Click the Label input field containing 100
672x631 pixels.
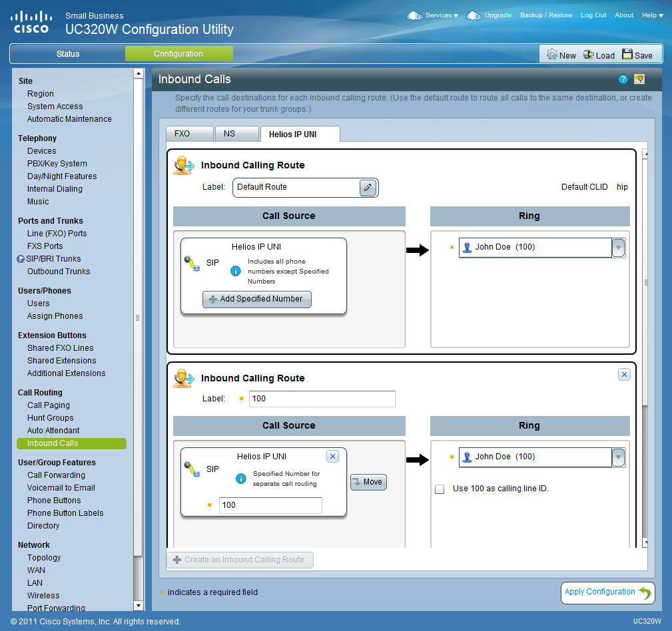point(322,399)
